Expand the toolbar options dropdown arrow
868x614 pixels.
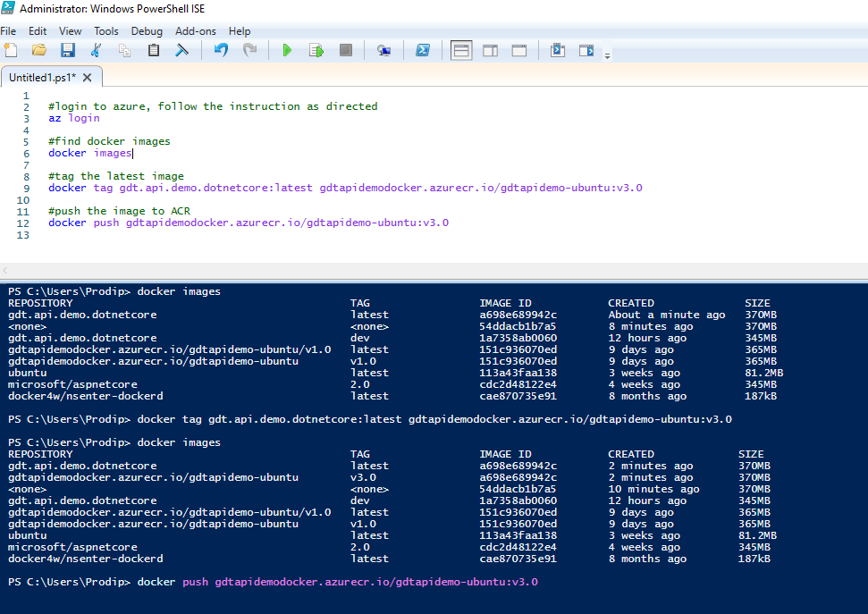coord(607,56)
